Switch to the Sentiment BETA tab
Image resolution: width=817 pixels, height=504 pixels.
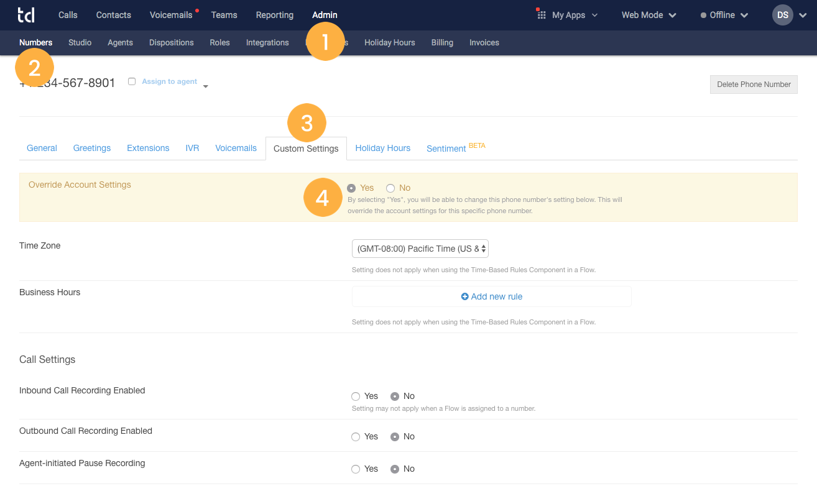(x=456, y=148)
